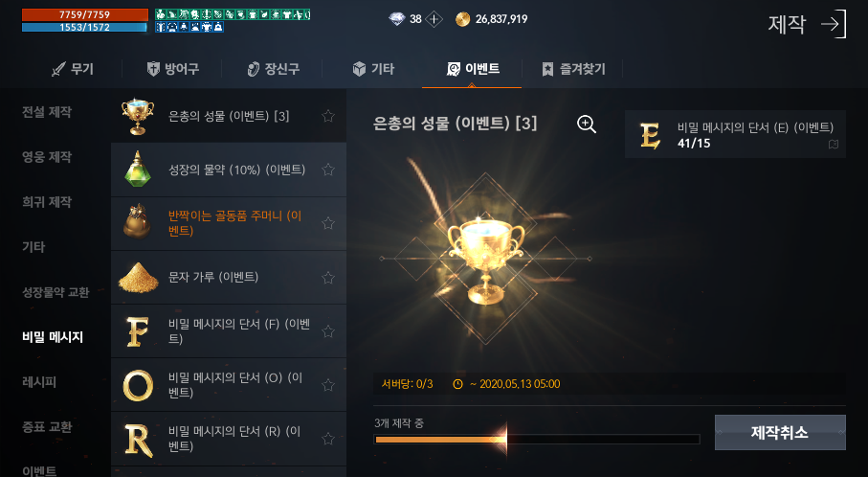868x477 pixels.
Task: Select 전설 제작 in the left sidebar
Action: pyautogui.click(x=47, y=112)
